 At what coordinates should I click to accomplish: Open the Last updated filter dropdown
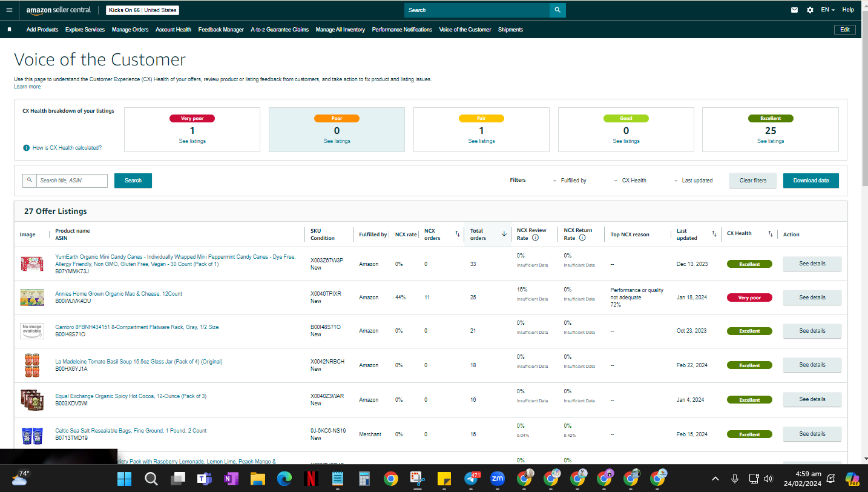693,181
